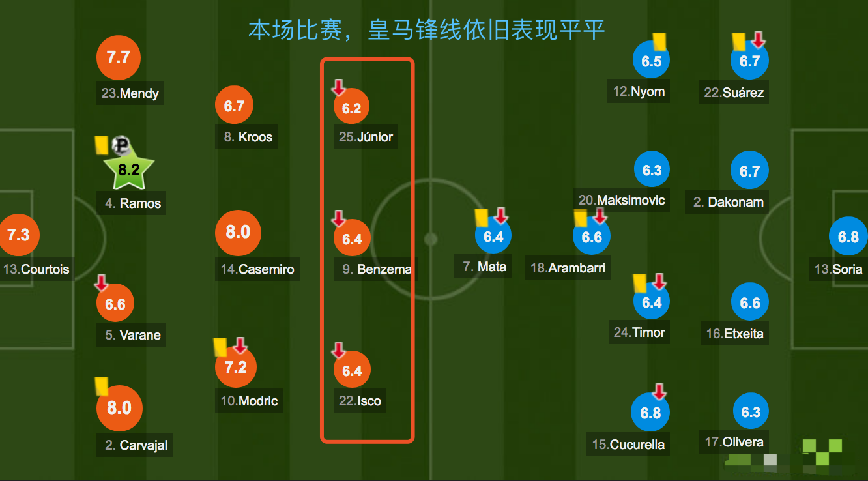Click Ramos's green star 8.2 rating
868x481 pixels.
129,170
